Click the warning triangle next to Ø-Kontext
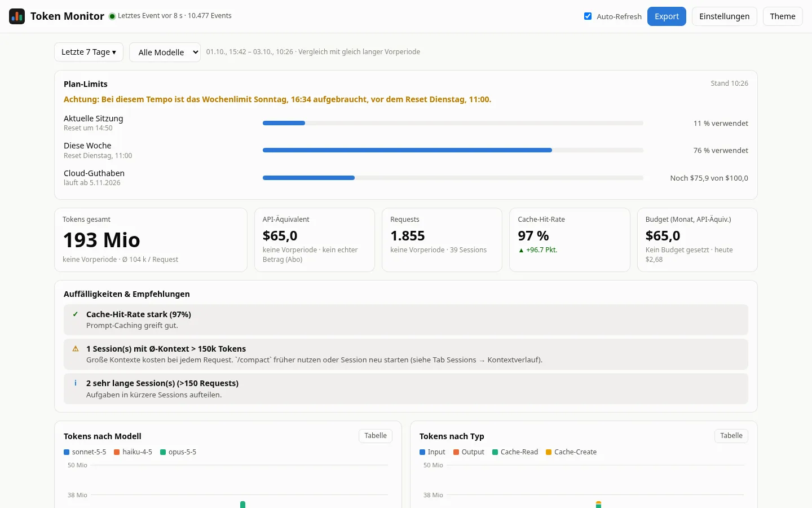812x508 pixels. click(76, 349)
